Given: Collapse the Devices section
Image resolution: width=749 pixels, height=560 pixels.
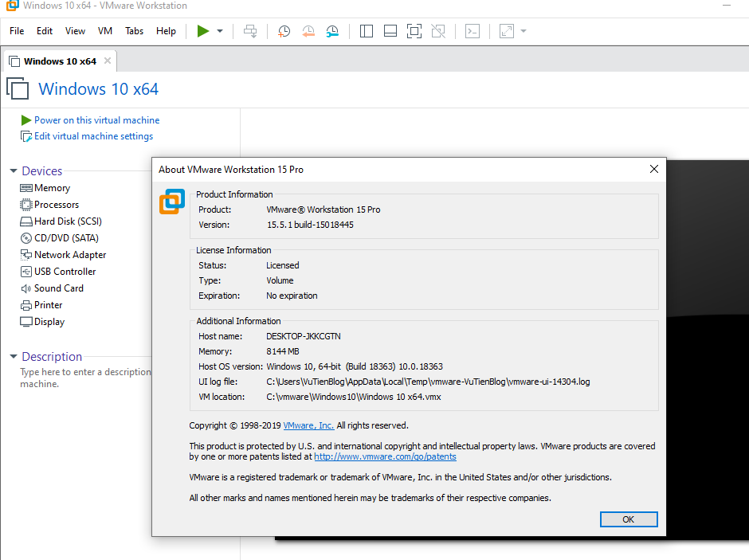Looking at the screenshot, I should tap(14, 170).
